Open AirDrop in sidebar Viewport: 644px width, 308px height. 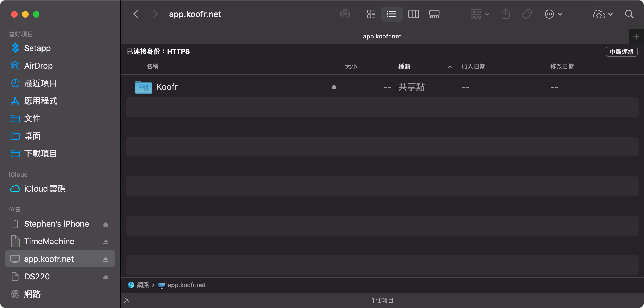60,66
